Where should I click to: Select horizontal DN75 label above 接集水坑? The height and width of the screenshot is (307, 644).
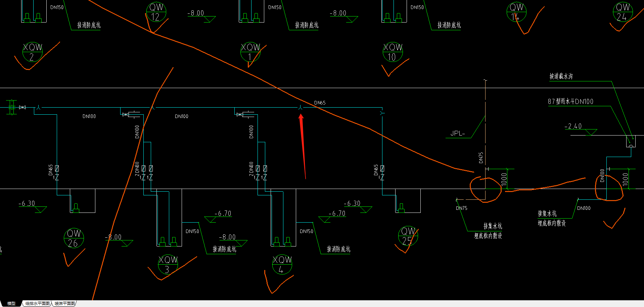click(462, 208)
